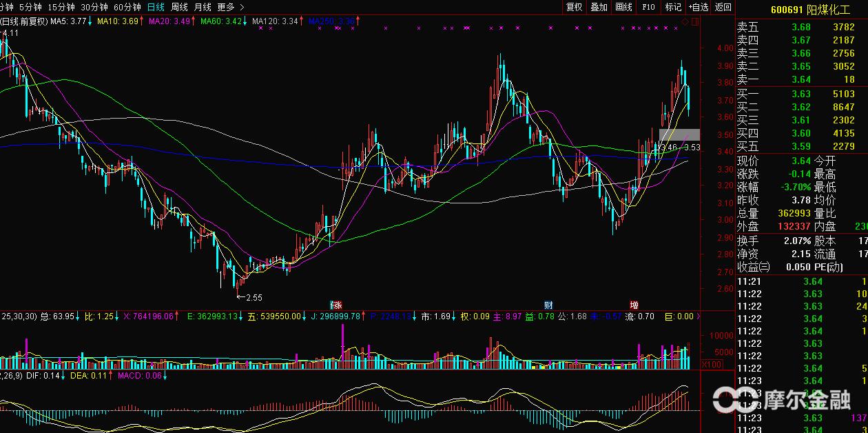Select the 60分钟 chart period tab
The height and width of the screenshot is (433, 868).
click(127, 7)
